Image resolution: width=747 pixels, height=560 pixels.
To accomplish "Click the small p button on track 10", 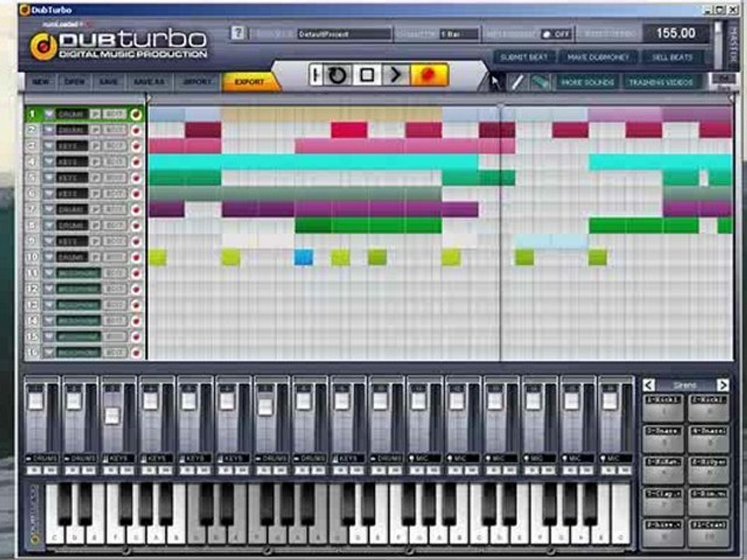I will (x=95, y=257).
